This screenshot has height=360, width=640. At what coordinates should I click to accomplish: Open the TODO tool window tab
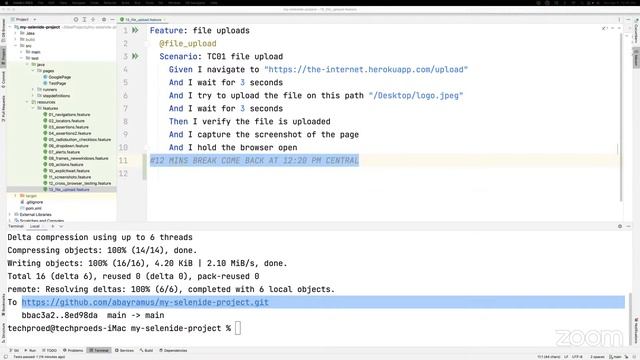(49, 350)
